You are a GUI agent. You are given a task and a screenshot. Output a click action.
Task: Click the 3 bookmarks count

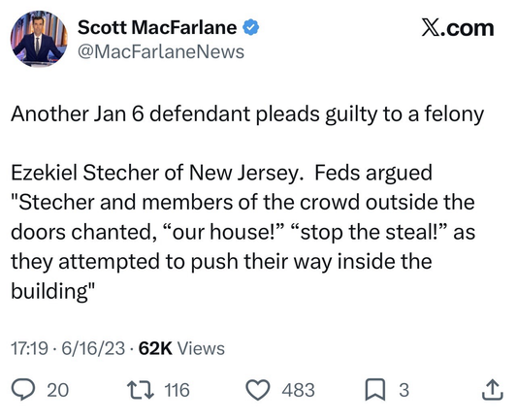point(404,390)
